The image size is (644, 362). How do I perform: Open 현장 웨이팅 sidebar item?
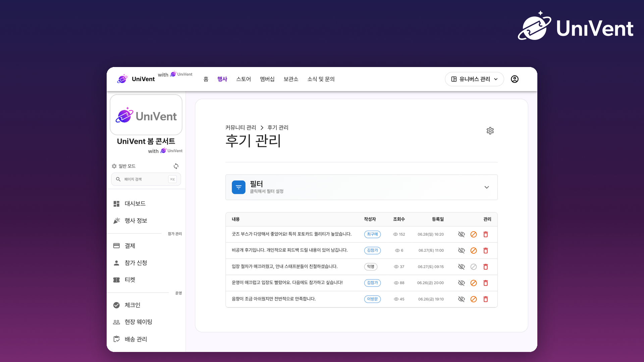click(146, 322)
